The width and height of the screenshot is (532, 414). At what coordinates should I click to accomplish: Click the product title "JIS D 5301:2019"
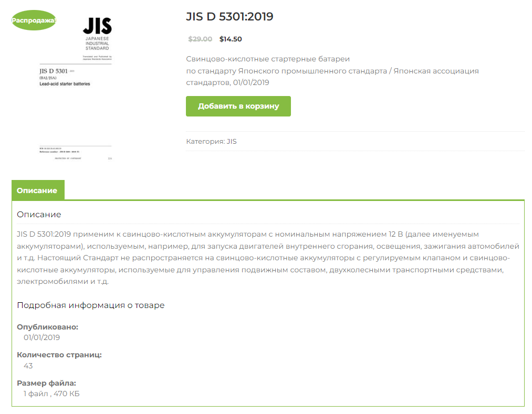point(230,17)
